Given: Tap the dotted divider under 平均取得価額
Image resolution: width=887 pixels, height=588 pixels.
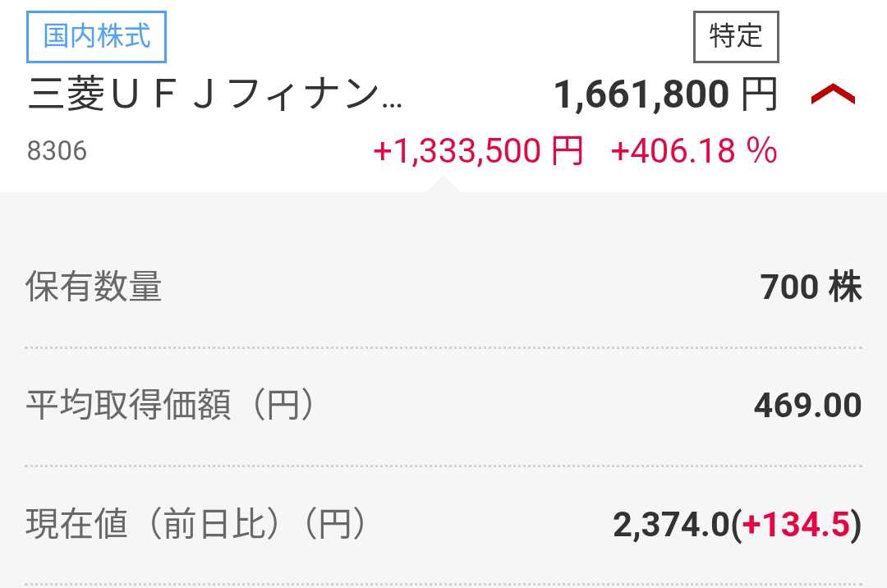Looking at the screenshot, I should point(443,466).
